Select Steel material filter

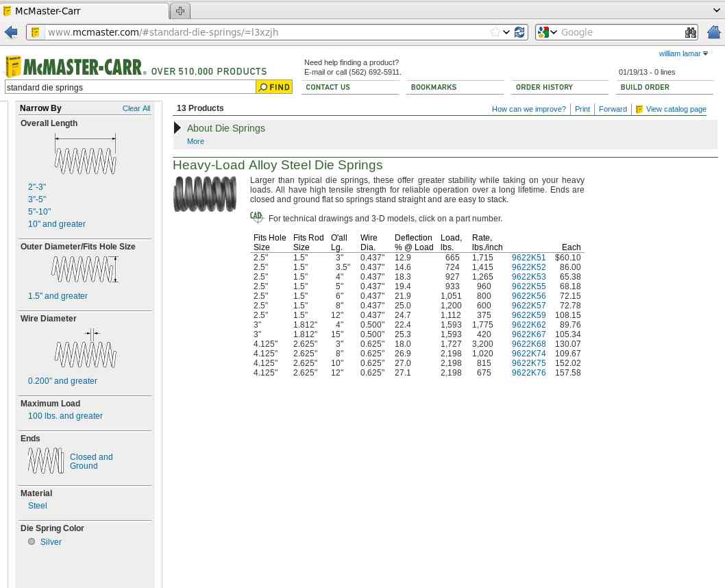click(38, 505)
